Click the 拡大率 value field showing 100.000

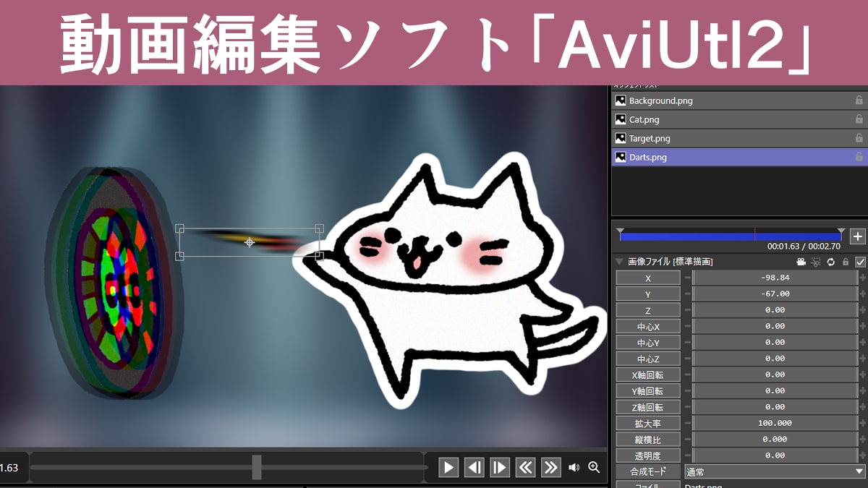point(775,424)
